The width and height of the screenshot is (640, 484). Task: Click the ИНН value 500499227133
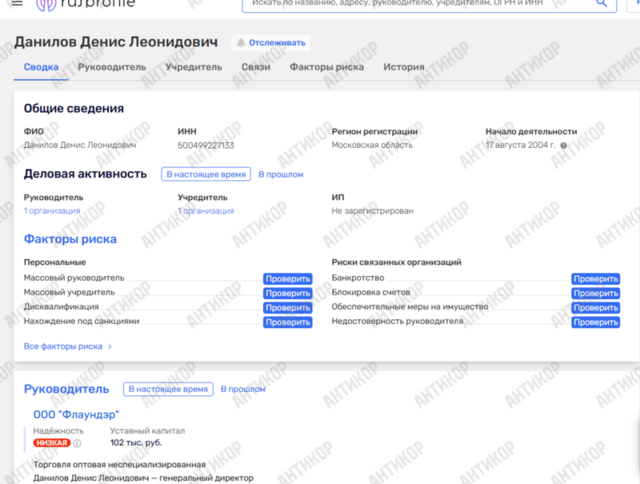point(206,145)
